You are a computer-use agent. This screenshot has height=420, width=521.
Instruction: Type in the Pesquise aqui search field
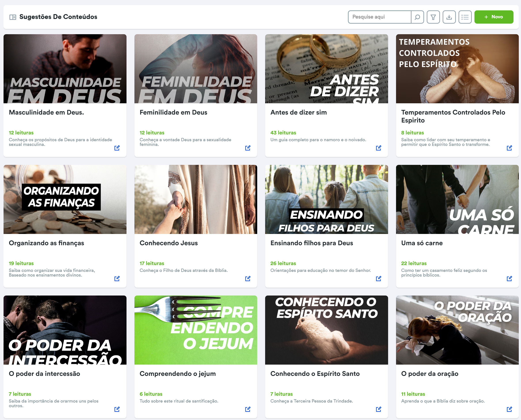[379, 17]
